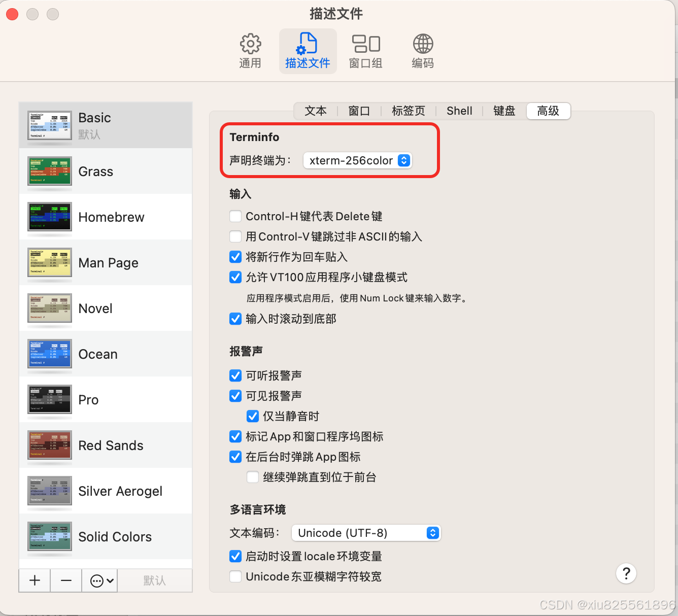Add a new profile with the + icon
Image resolution: width=678 pixels, height=616 pixels.
(34, 580)
